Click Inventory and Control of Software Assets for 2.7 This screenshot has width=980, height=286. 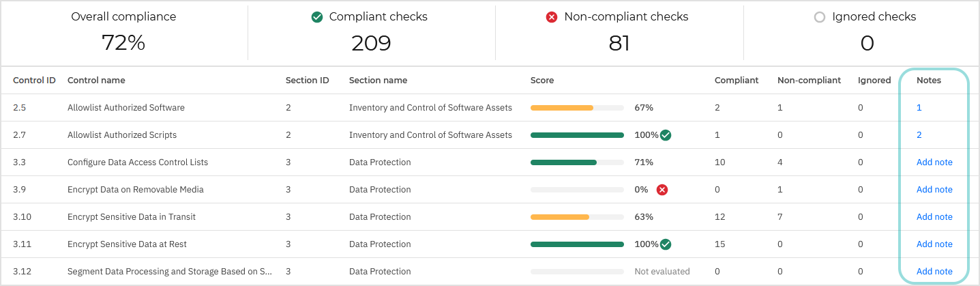[430, 135]
